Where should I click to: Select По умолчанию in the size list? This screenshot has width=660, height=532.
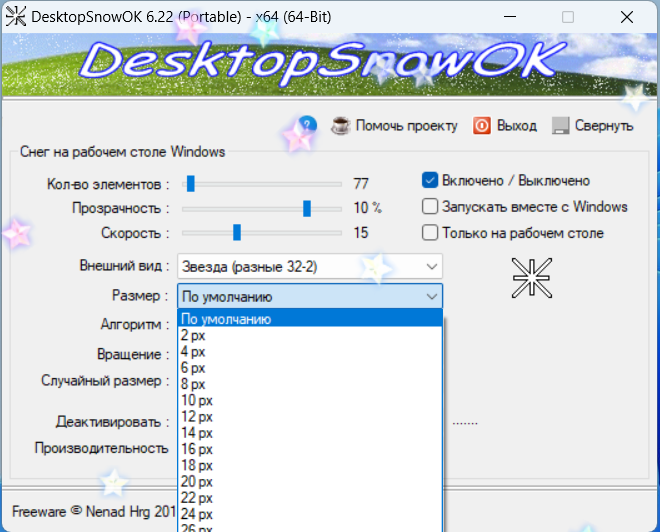310,319
